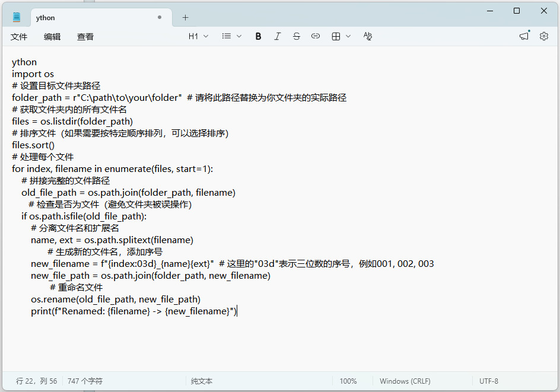Screen dimensions: 560x392
Task: Click the 747 个字符 character count
Action: pos(85,381)
